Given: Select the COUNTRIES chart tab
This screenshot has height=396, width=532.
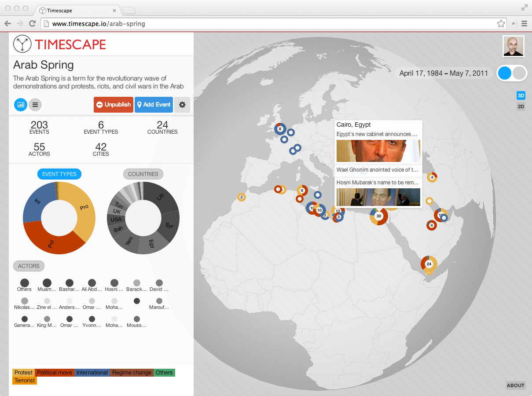Looking at the screenshot, I should coord(143,174).
